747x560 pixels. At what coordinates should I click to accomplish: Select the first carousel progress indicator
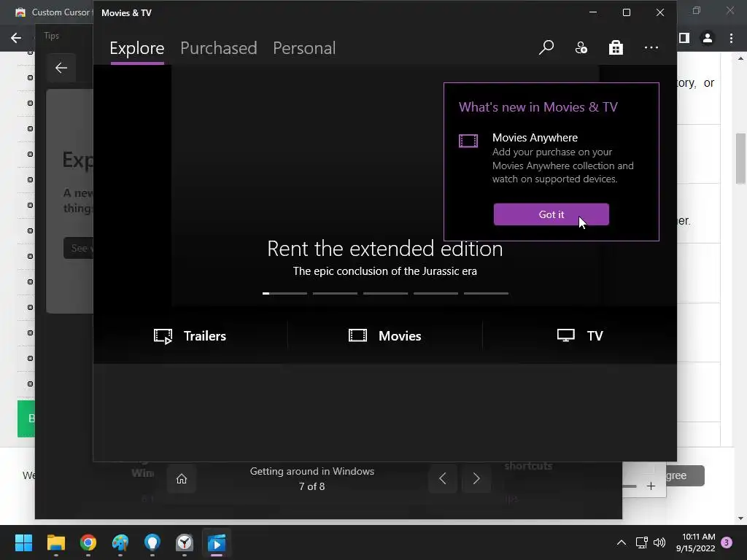click(x=285, y=293)
